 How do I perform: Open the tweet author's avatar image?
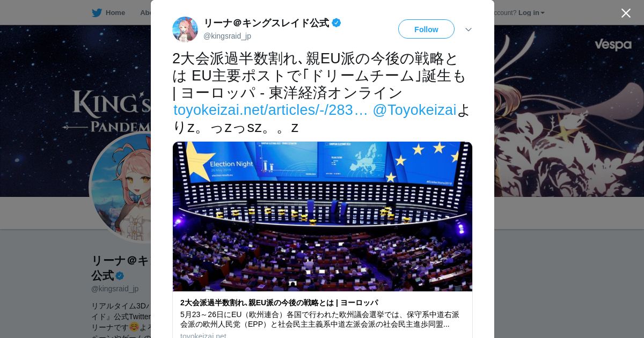pos(185,30)
